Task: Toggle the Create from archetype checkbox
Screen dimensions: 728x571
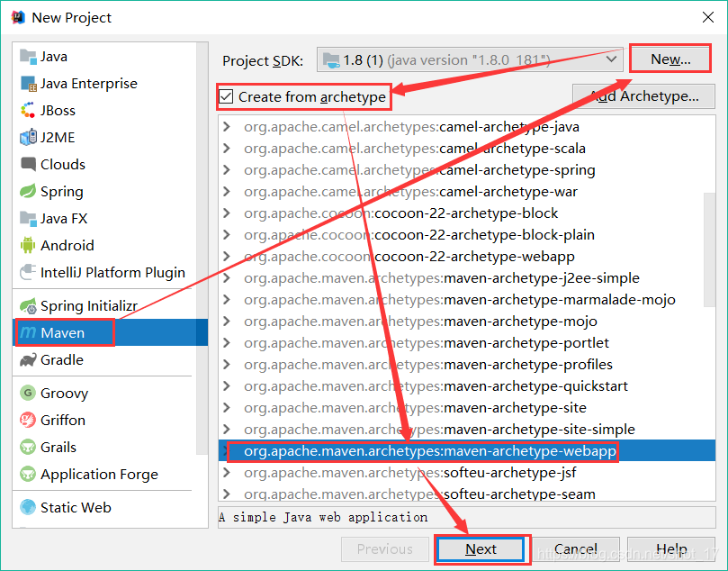Action: tap(226, 96)
